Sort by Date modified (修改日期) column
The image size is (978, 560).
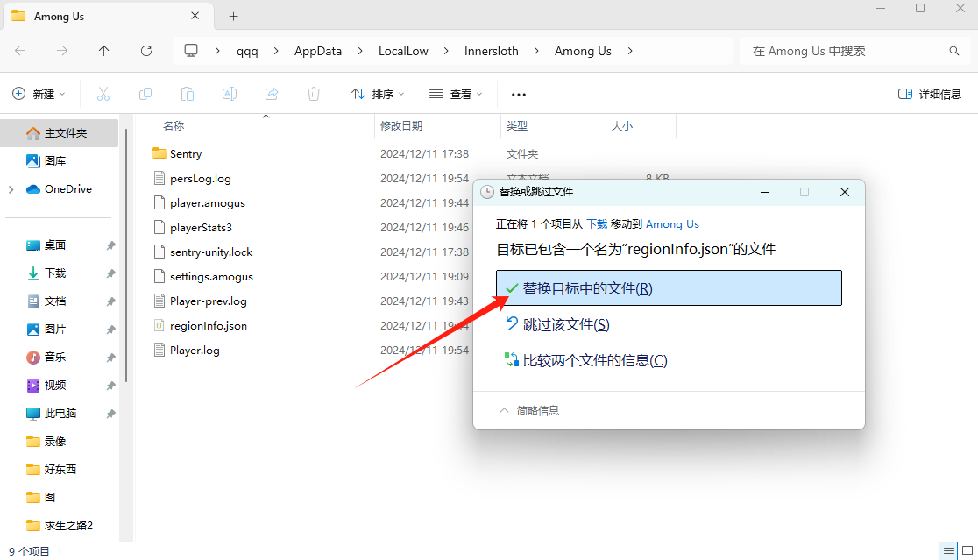401,126
